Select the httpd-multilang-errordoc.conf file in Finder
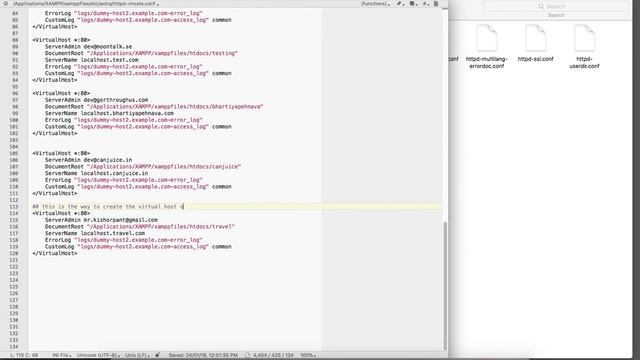 pos(487,47)
